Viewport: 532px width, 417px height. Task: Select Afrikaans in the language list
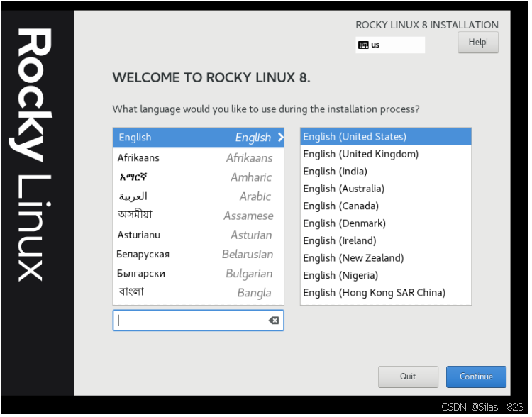[x=199, y=158]
